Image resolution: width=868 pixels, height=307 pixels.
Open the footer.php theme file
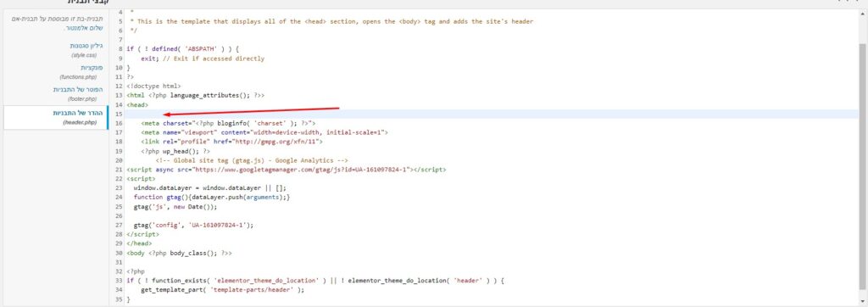79,89
